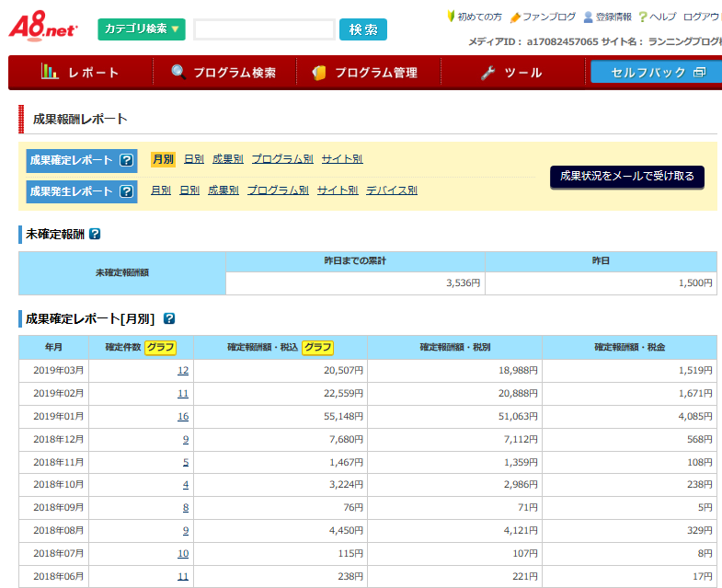Click the folder icon in プログラム管理
Image resolution: width=722 pixels, height=588 pixels.
tap(319, 73)
